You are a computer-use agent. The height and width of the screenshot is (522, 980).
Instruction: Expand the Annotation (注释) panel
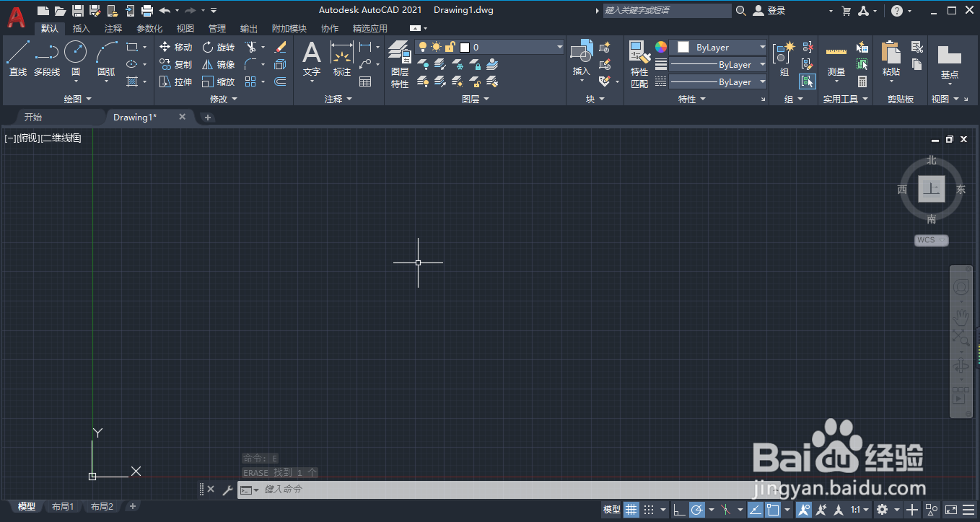(x=338, y=99)
